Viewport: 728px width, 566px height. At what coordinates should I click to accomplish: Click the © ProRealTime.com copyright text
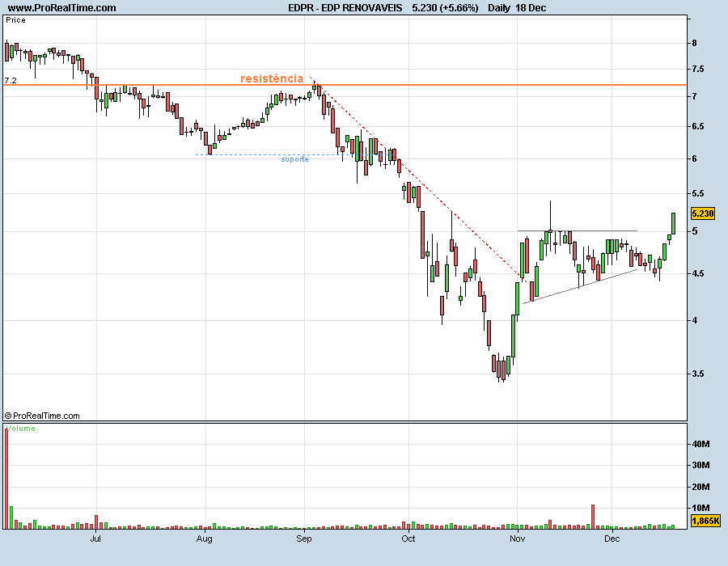[42, 416]
